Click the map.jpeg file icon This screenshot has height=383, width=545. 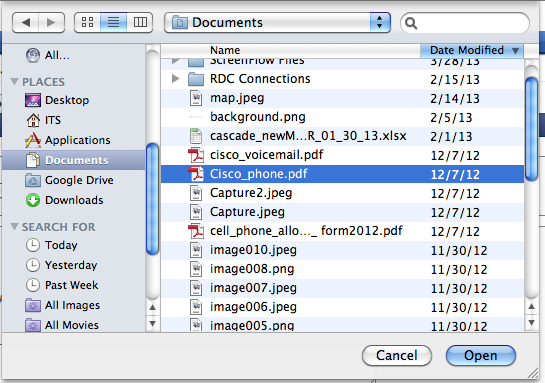tap(196, 98)
